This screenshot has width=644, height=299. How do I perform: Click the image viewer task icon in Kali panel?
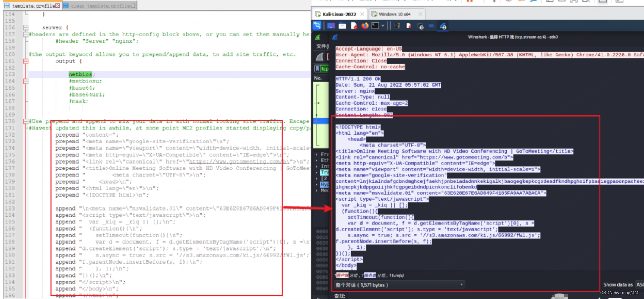(397, 26)
